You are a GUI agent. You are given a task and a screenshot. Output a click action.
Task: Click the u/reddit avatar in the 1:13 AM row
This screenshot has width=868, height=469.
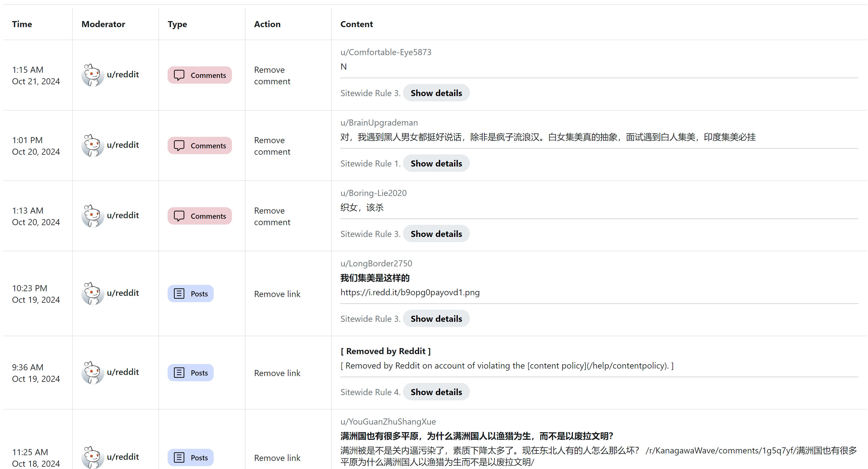(92, 216)
